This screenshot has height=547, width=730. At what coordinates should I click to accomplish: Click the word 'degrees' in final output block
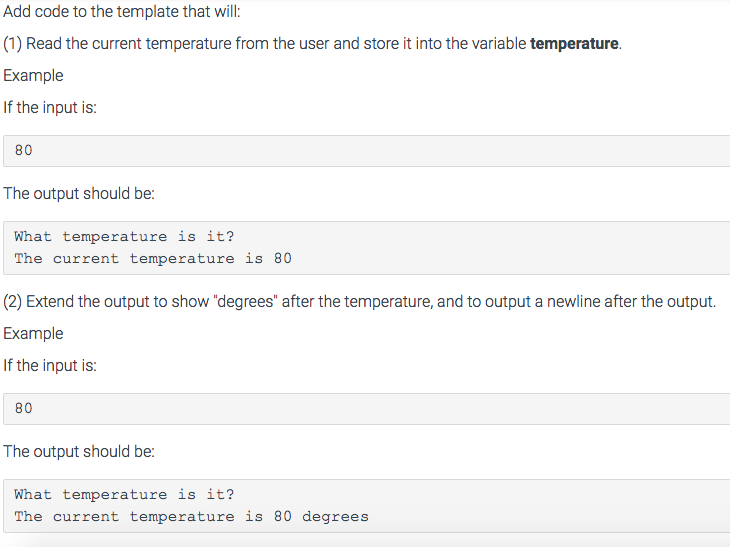tap(335, 517)
